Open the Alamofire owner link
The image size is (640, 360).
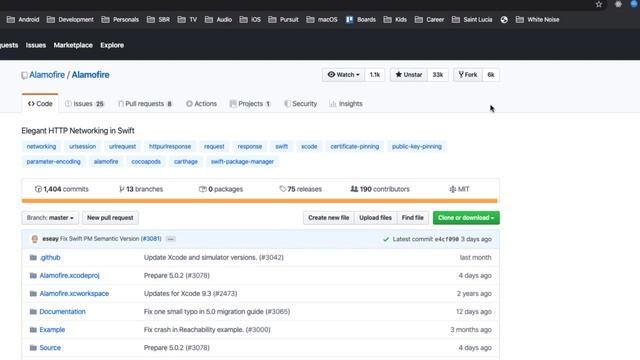pyautogui.click(x=47, y=75)
